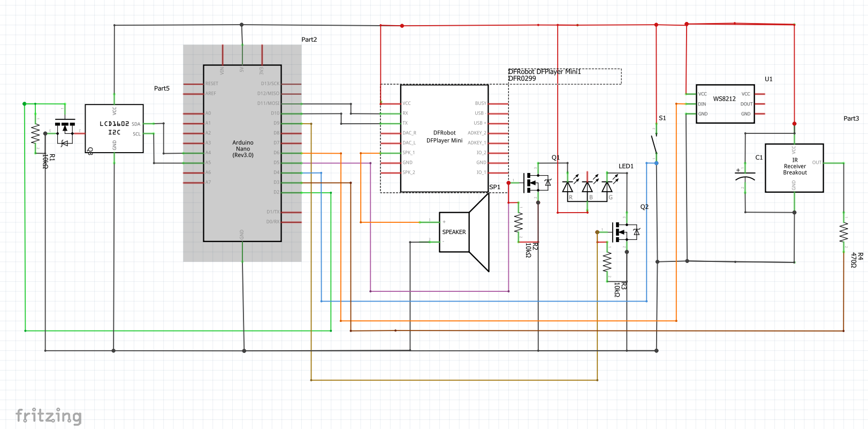Viewport: 868px width, 429px height.
Task: Click the Q1 MOSFET transistor symbol
Action: (x=537, y=183)
